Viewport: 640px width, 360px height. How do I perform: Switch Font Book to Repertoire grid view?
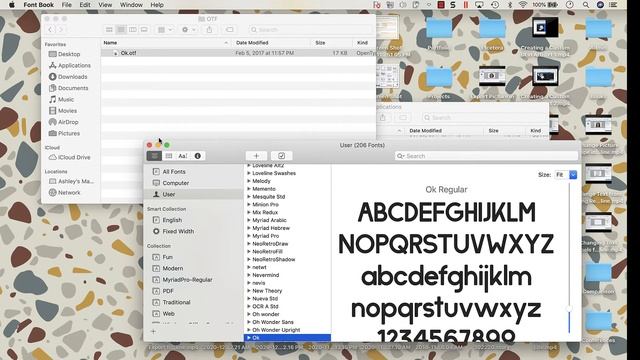click(x=169, y=156)
